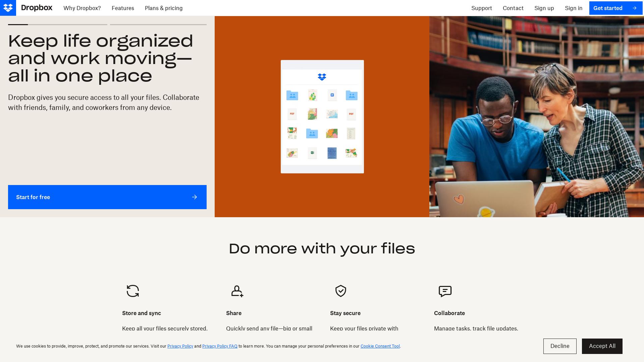Open the Why Dropbox? menu
This screenshot has height=362, width=644.
pos(82,8)
